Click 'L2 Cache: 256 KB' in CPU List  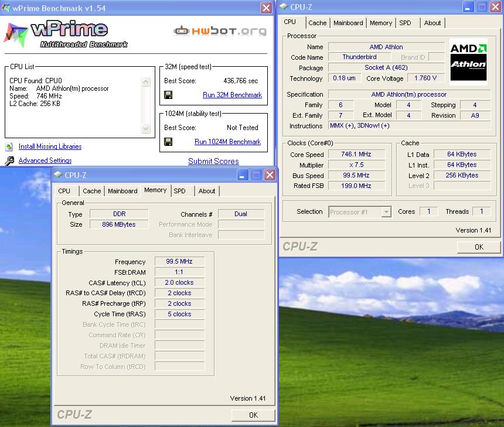35,104
